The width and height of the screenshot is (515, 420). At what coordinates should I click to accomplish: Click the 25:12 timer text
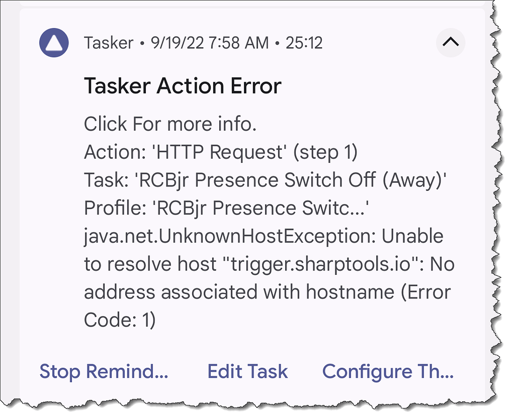(304, 43)
